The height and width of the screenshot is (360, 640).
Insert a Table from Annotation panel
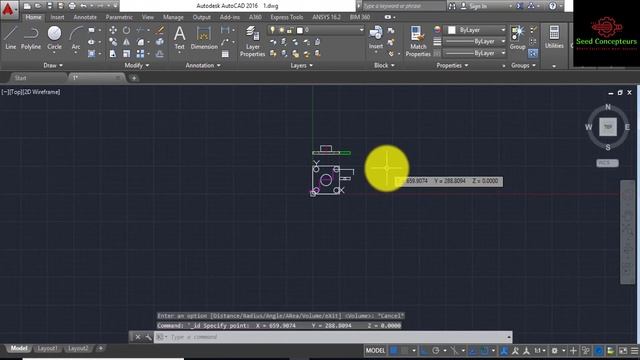(225, 54)
